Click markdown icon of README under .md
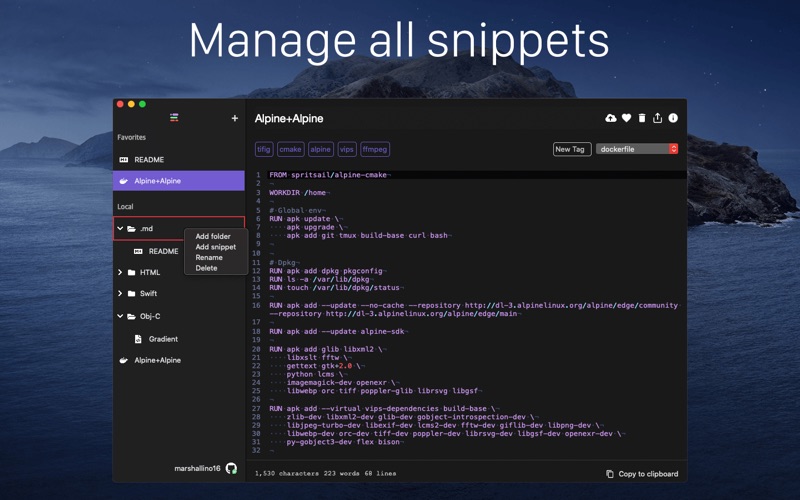 click(138, 251)
